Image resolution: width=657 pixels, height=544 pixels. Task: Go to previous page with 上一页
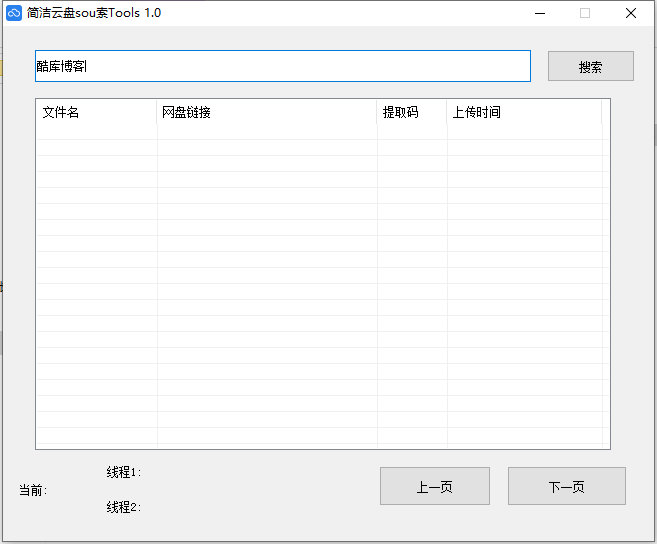[x=435, y=486]
